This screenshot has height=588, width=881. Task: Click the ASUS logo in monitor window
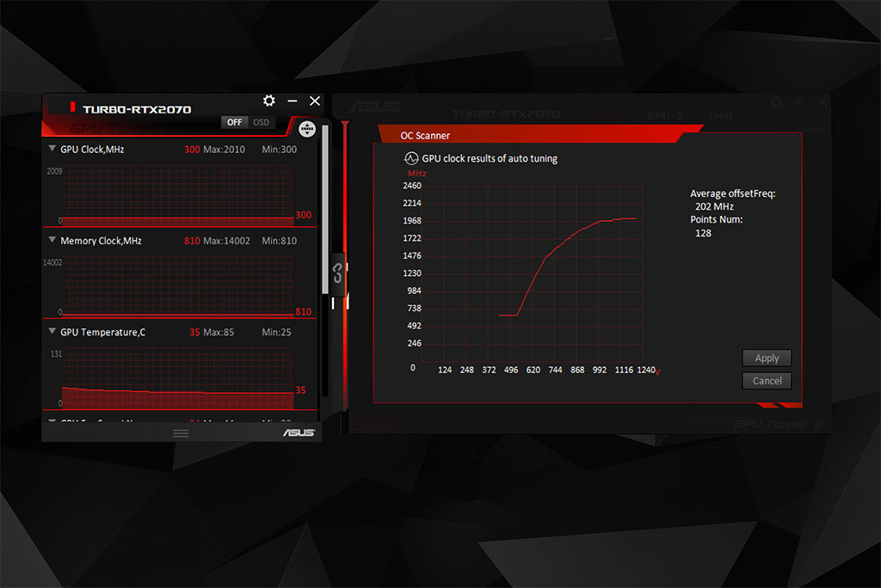tap(299, 432)
